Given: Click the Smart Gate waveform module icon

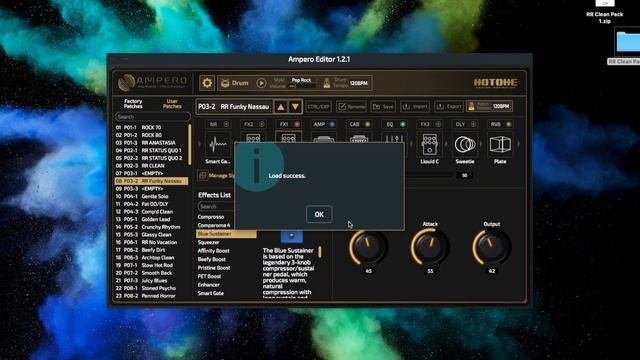Looking at the screenshot, I should (x=218, y=144).
